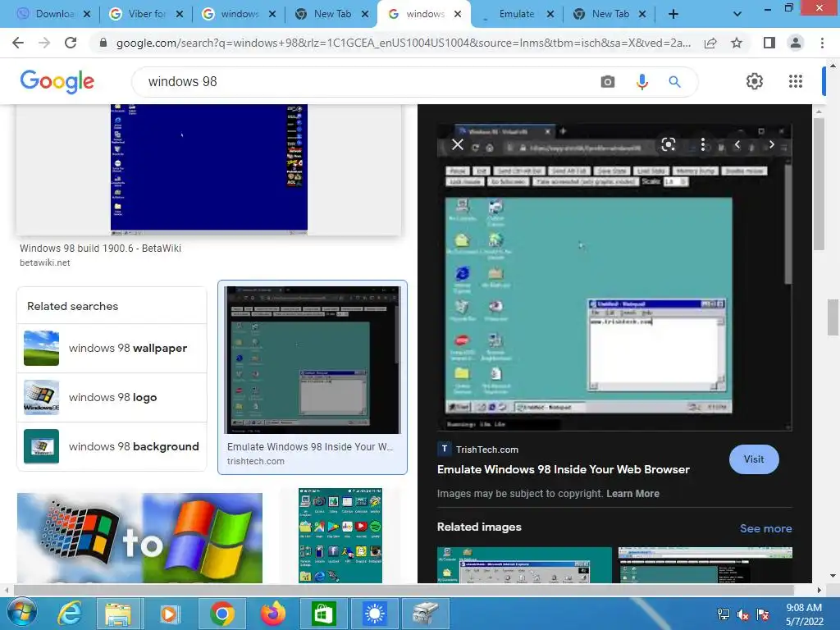Image resolution: width=840 pixels, height=630 pixels.
Task: Open the clock showing 9:08 AM
Action: (x=804, y=614)
